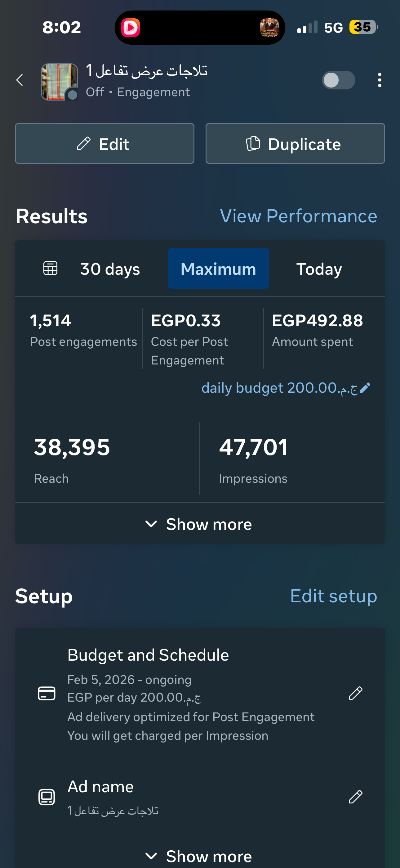Screen dimensions: 400x868
Task: Open the three-dot more options menu
Action: click(380, 80)
